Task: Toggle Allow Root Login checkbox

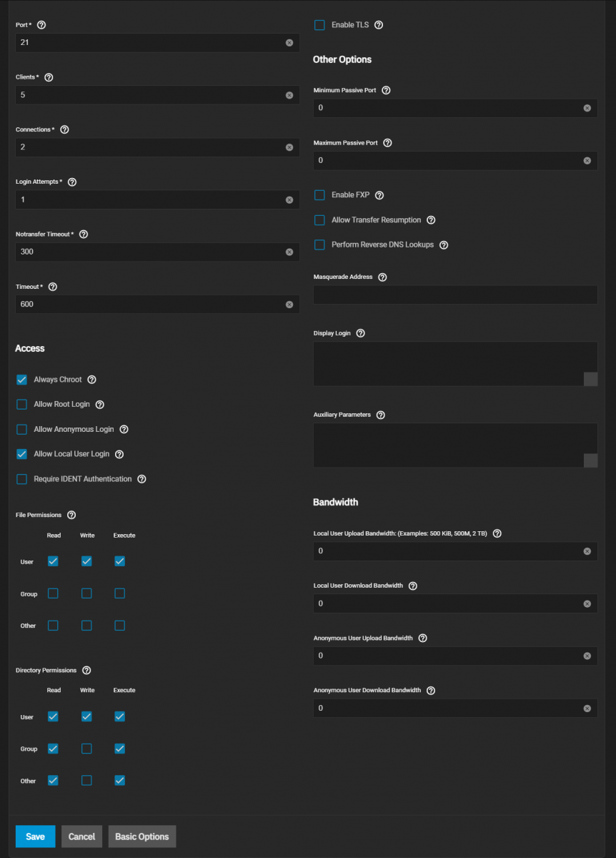Action: 21,405
